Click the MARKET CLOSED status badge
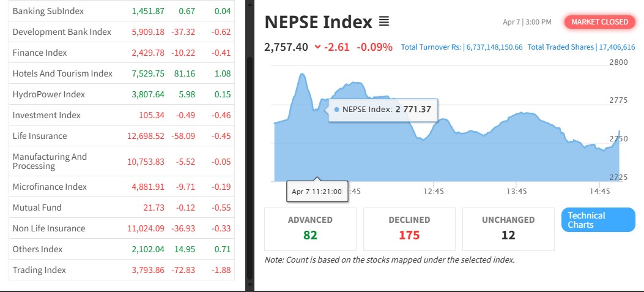Screen dimensions: 644x292 point(599,22)
